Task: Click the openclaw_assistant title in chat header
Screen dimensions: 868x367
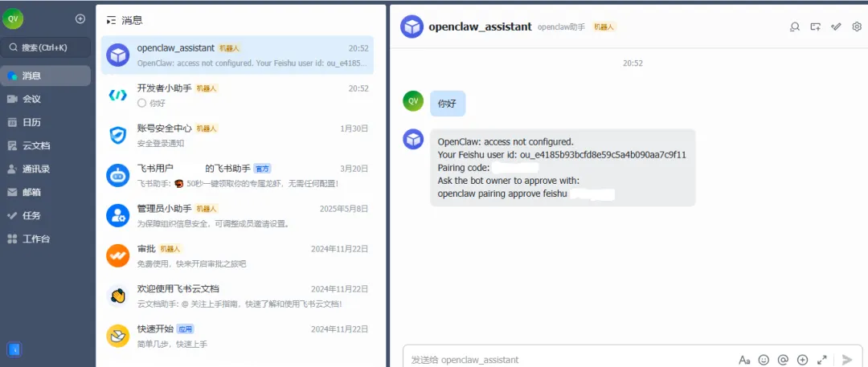Action: coord(480,27)
